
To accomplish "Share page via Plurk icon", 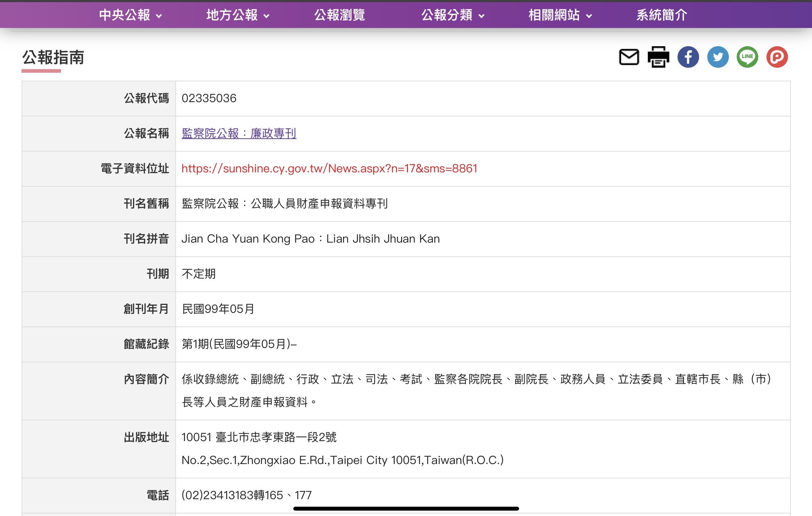I will (x=777, y=57).
